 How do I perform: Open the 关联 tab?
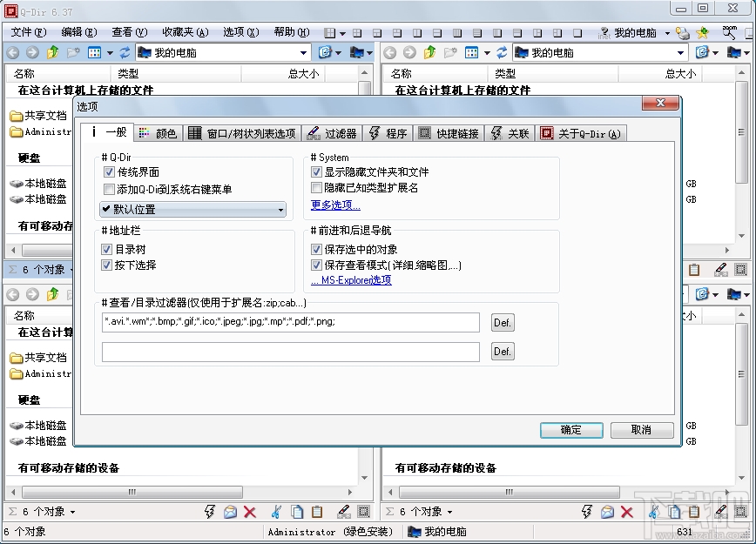510,133
